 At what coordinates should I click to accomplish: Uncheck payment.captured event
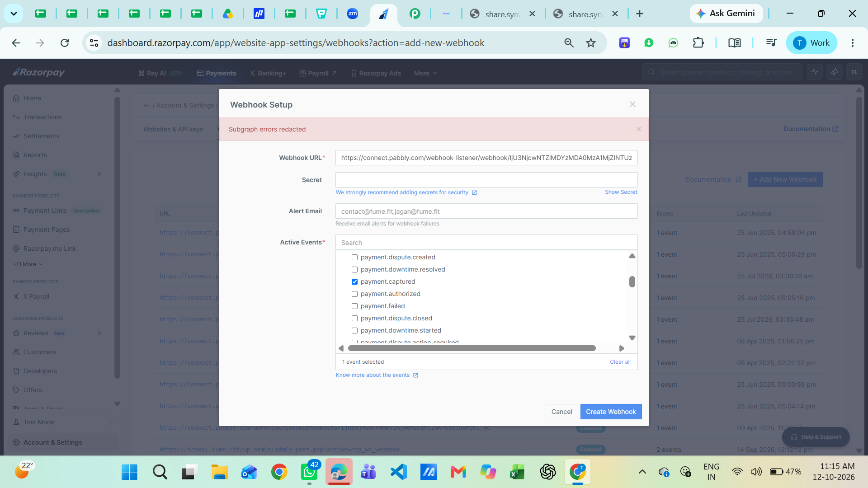(x=354, y=282)
